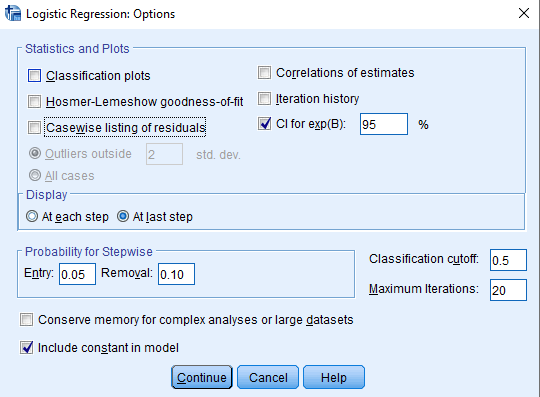Enable Classification plots checkbox

(x=34, y=76)
